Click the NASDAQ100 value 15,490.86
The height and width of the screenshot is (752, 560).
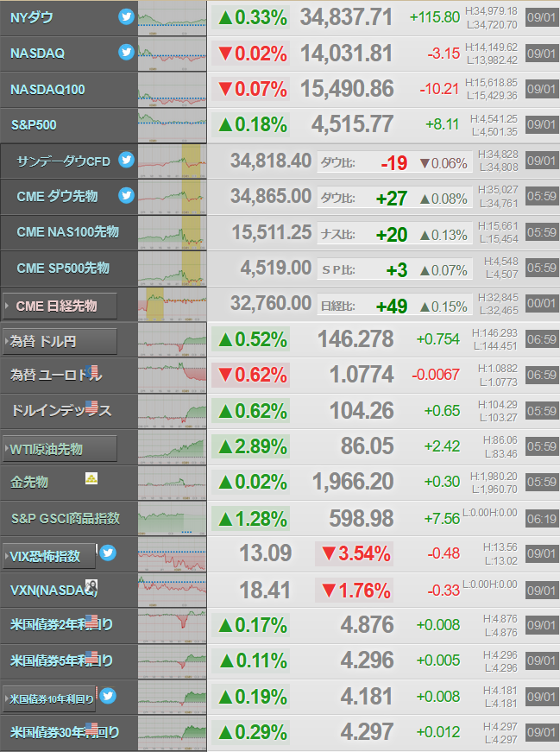[347, 89]
